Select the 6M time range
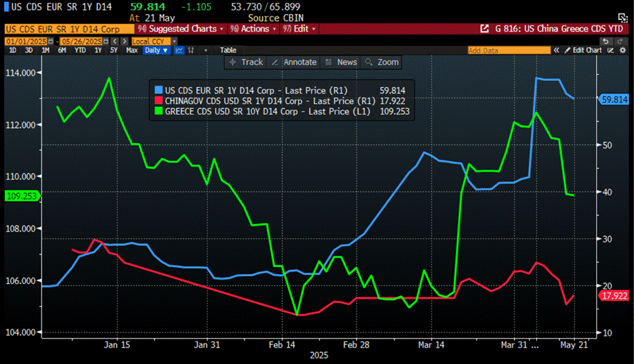 [62, 50]
